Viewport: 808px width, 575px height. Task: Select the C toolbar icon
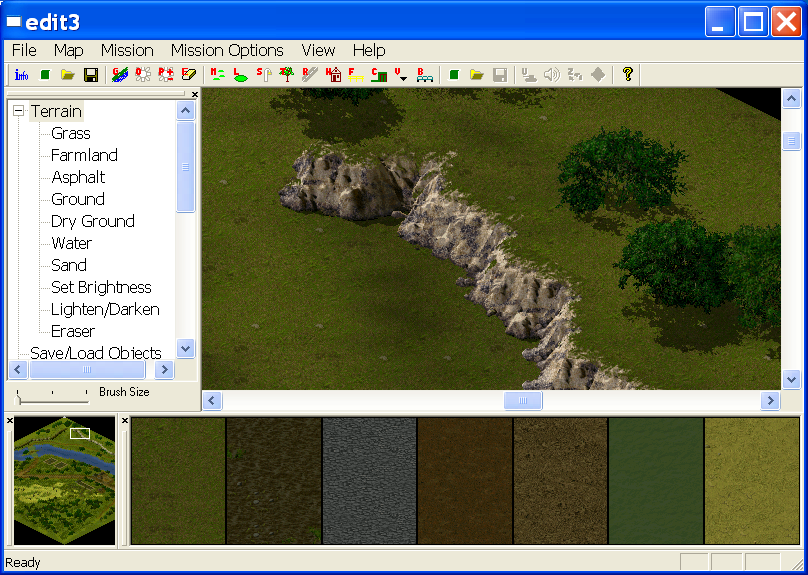click(x=380, y=75)
